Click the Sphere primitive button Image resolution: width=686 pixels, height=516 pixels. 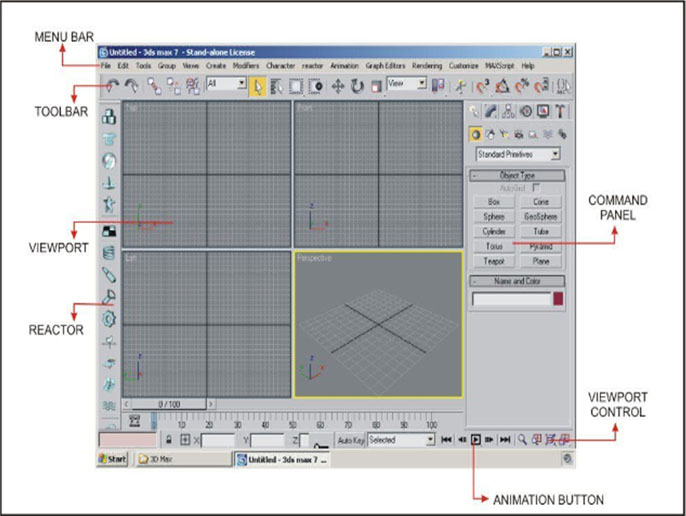tap(494, 217)
